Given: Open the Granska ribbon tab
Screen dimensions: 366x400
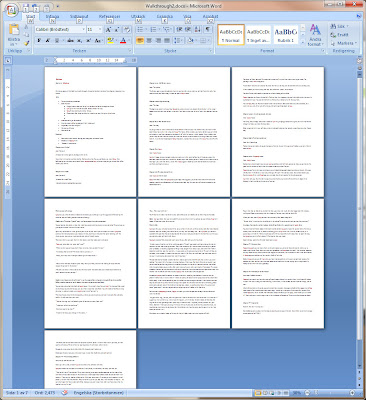Looking at the screenshot, I should pyautogui.click(x=165, y=17).
